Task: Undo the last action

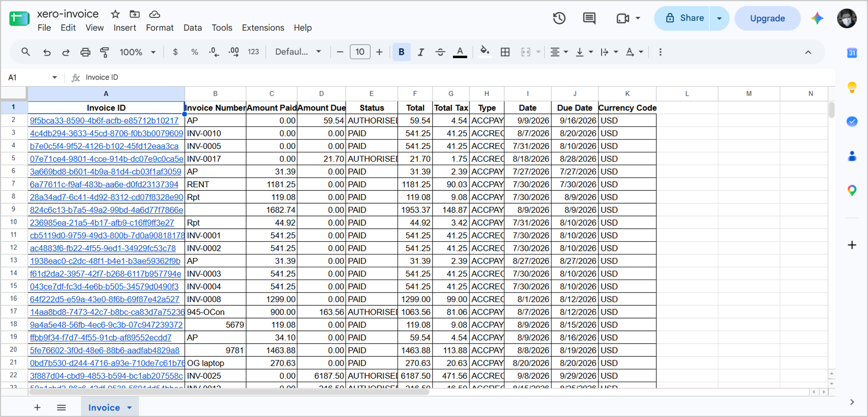Action: pyautogui.click(x=46, y=52)
